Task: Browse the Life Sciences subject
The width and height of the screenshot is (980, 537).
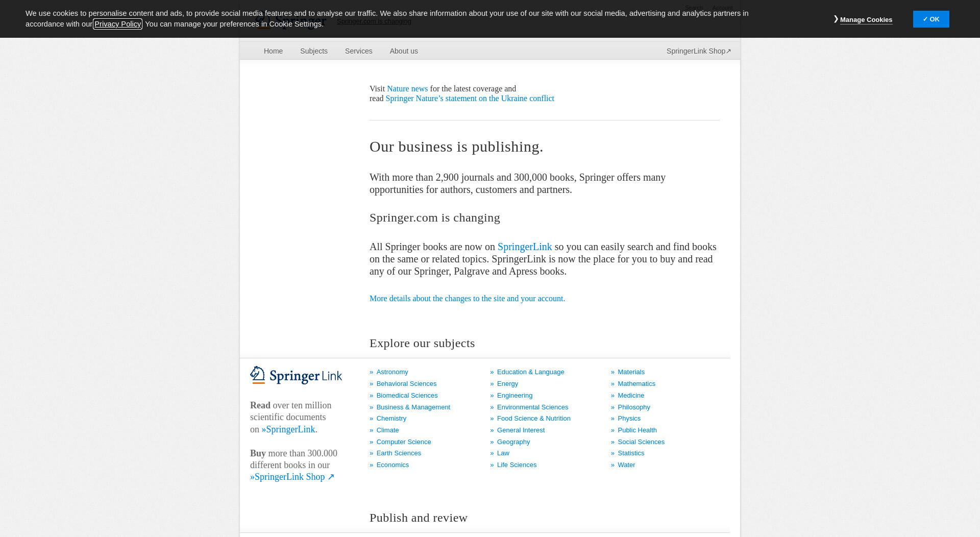Action: click(517, 465)
